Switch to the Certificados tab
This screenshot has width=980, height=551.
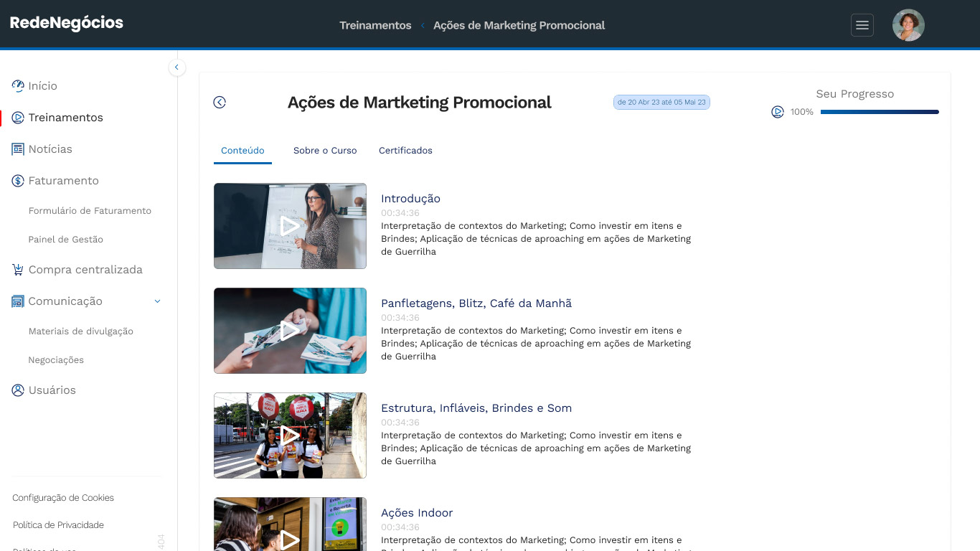pos(405,151)
